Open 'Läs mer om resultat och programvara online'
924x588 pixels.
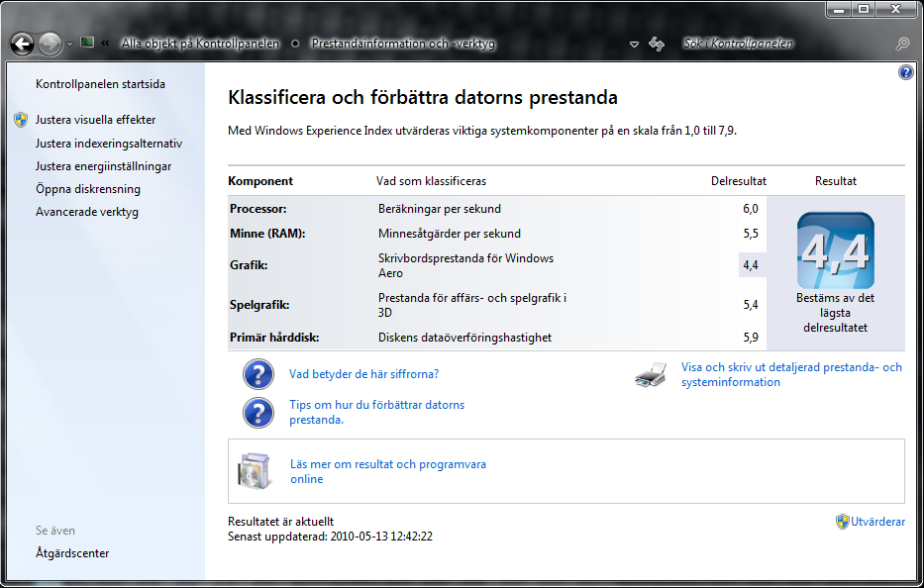pyautogui.click(x=388, y=471)
